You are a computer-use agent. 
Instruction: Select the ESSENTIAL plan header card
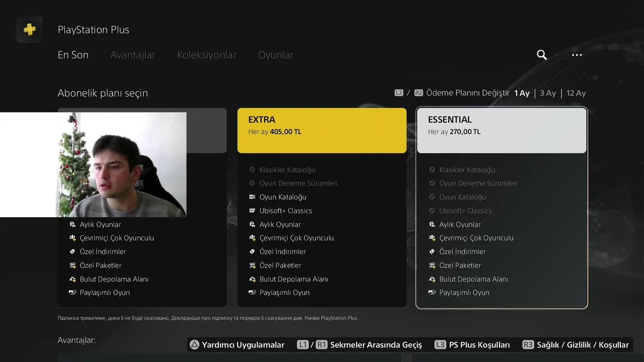(x=502, y=130)
